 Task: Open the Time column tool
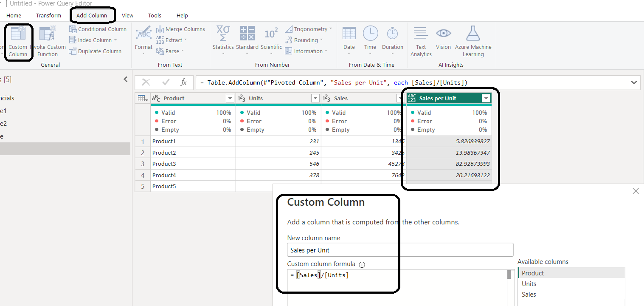tap(370, 40)
